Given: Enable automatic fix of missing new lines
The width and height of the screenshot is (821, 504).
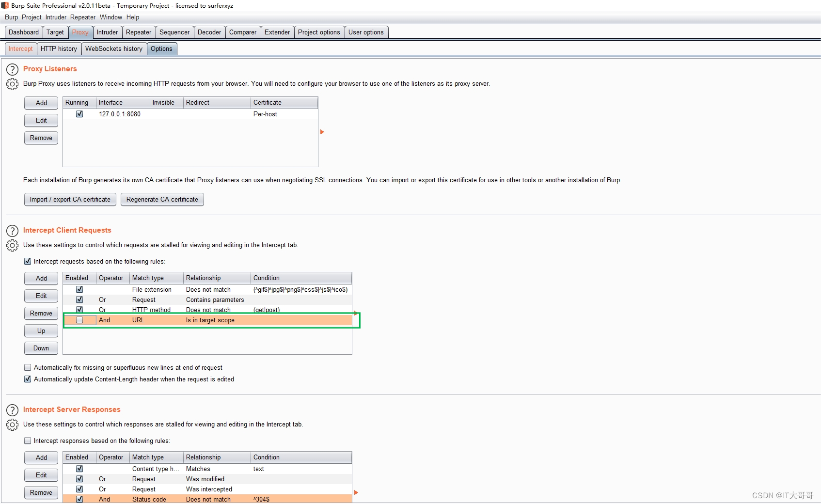Looking at the screenshot, I should tap(28, 367).
